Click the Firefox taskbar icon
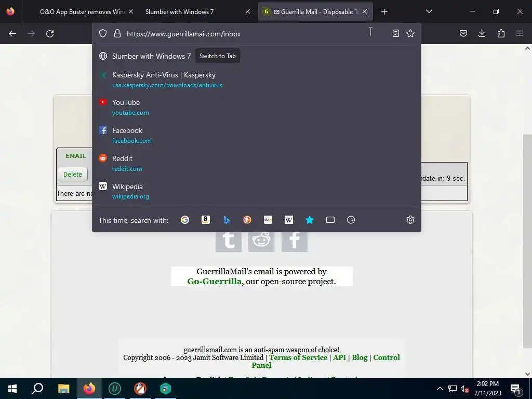Screen dimensions: 532x399 [89, 389]
